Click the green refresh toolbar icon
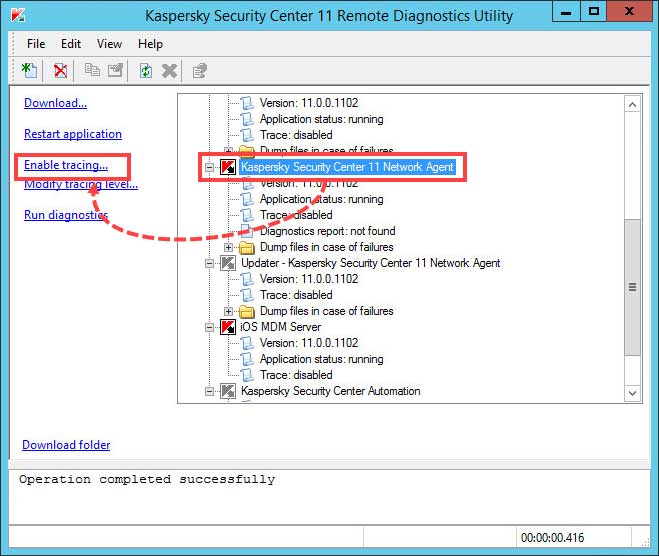The width and height of the screenshot is (659, 556). [x=146, y=70]
